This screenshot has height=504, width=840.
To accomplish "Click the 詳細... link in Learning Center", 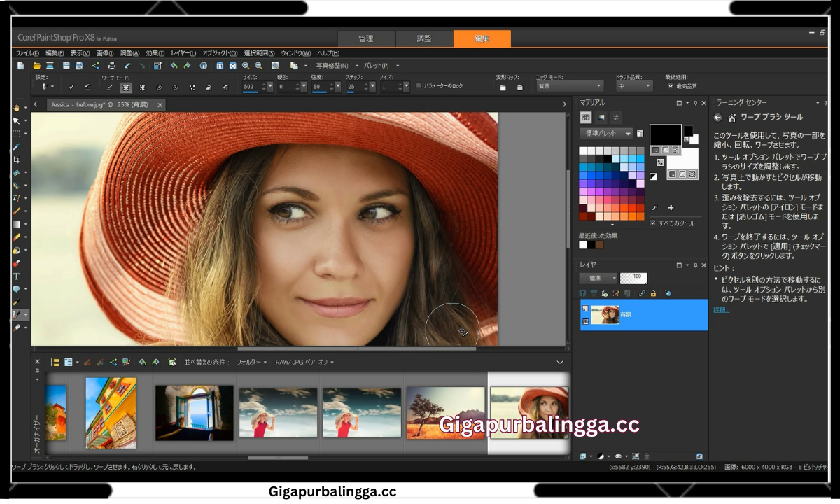I will (x=721, y=309).
